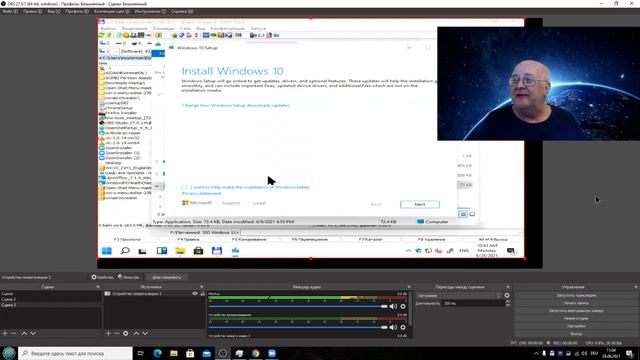Select scene Сцена 3

pyautogui.click(x=51, y=305)
